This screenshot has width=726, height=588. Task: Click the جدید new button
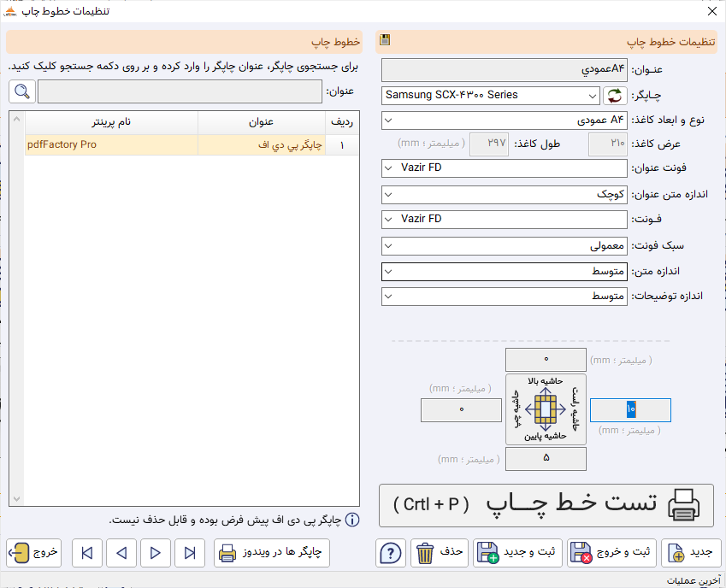[692, 553]
